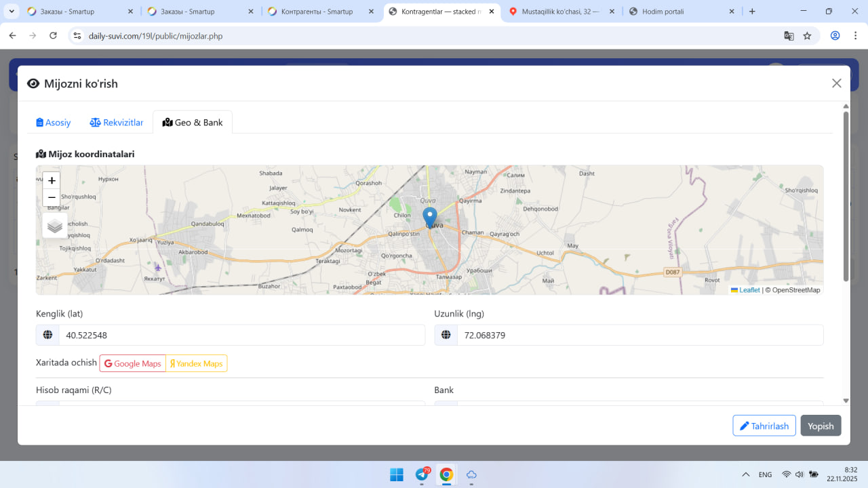Select the Geo & Bank tab

point(193,123)
